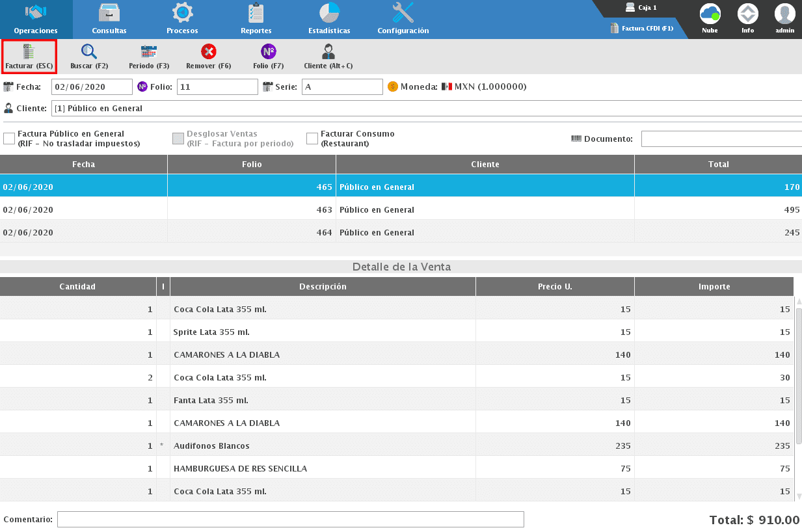The image size is (802, 532).
Task: Select the Periodo (F3) calendar icon
Action: coord(149,56)
